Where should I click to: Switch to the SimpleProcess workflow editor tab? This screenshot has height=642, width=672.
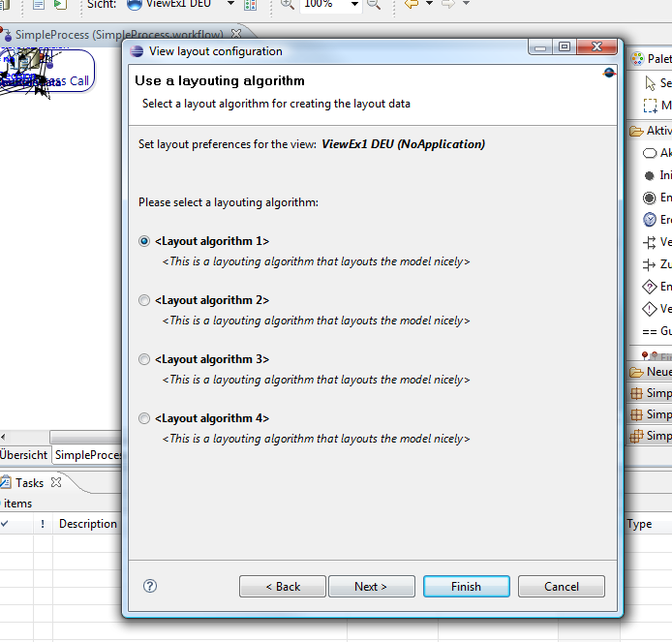click(119, 35)
